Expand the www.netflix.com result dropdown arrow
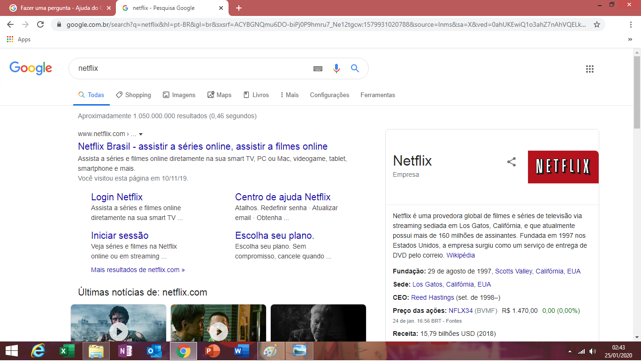The image size is (641, 364). point(141,134)
